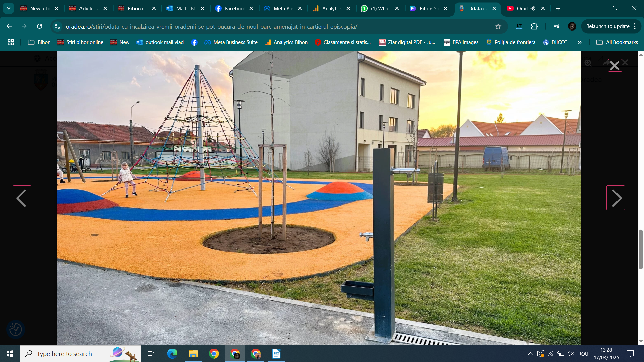Close the image lightbox with the X
The height and width of the screenshot is (362, 644).
tap(615, 65)
